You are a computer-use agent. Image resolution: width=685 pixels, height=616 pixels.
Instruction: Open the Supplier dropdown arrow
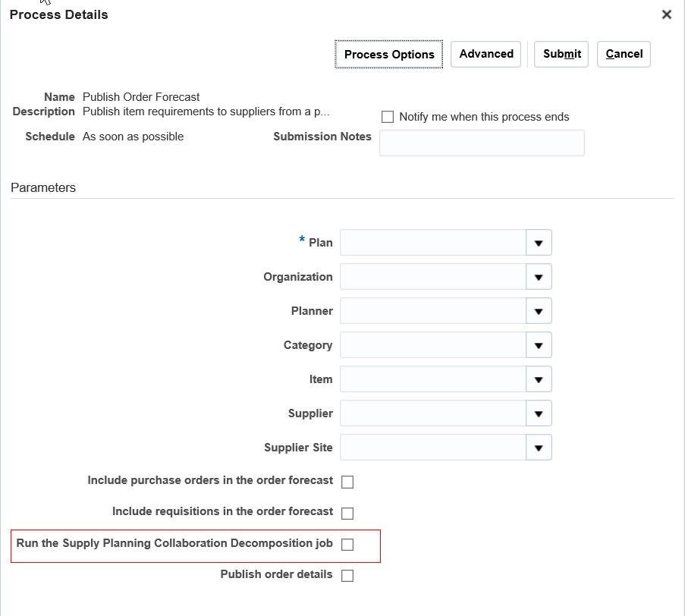539,413
